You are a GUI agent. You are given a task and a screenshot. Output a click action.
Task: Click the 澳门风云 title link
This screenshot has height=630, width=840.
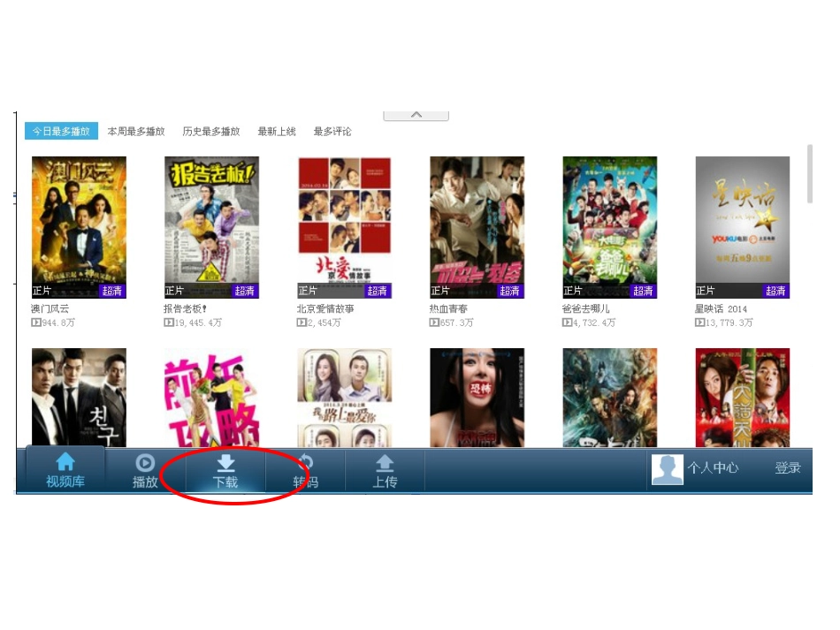tap(50, 309)
